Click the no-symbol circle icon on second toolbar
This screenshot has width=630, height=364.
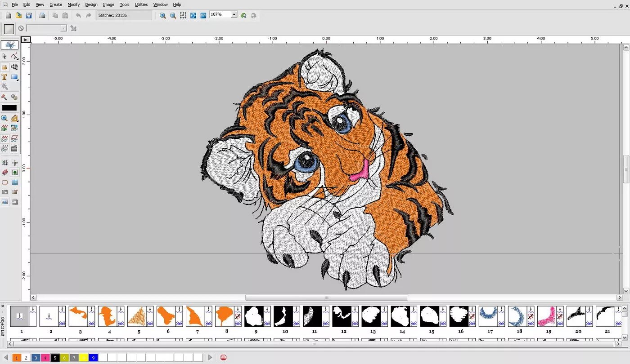pyautogui.click(x=21, y=28)
